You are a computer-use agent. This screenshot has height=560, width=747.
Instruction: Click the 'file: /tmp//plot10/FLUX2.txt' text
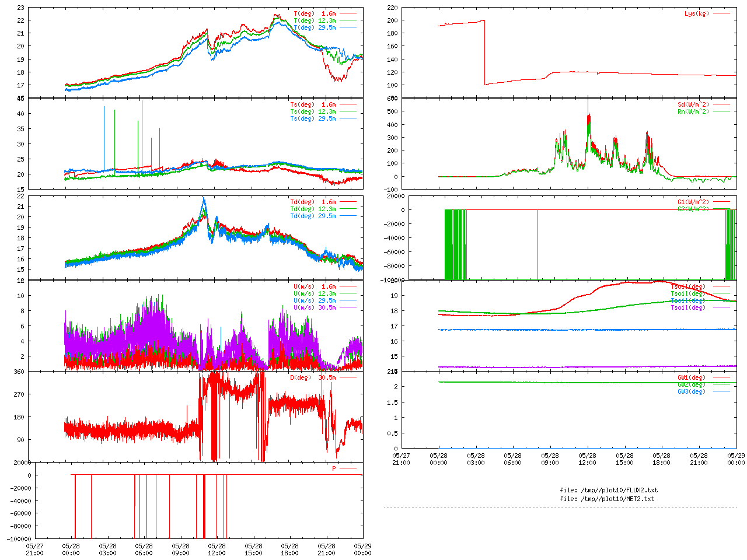coord(609,490)
